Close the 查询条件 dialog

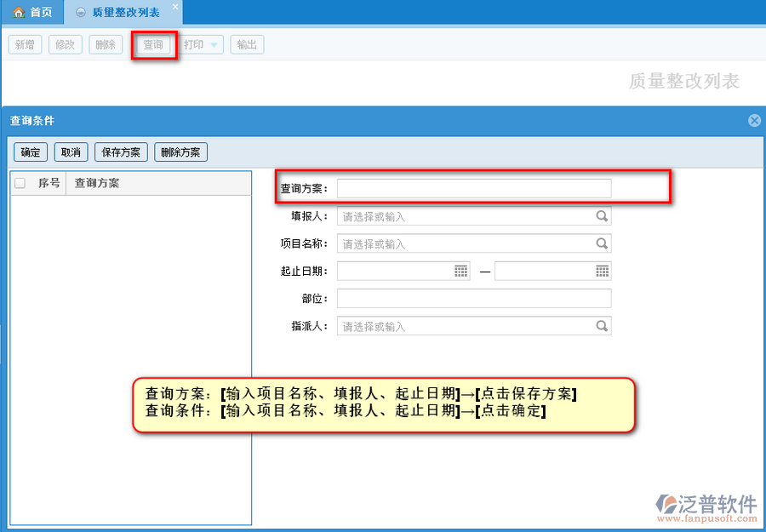(x=754, y=120)
